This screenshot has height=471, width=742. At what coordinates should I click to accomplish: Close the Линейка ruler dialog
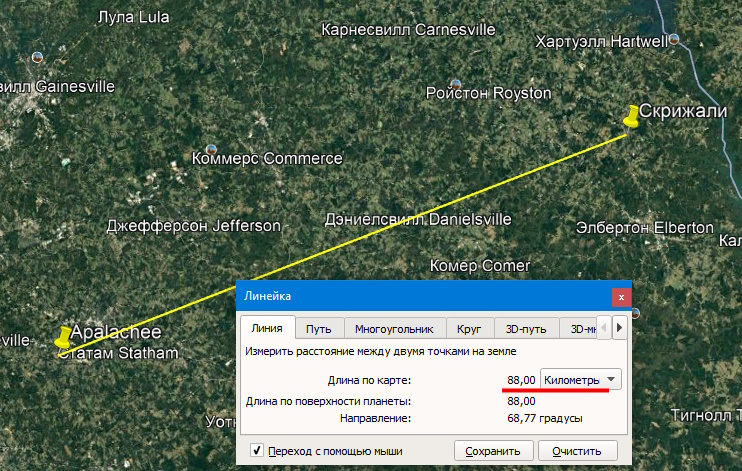tap(621, 297)
